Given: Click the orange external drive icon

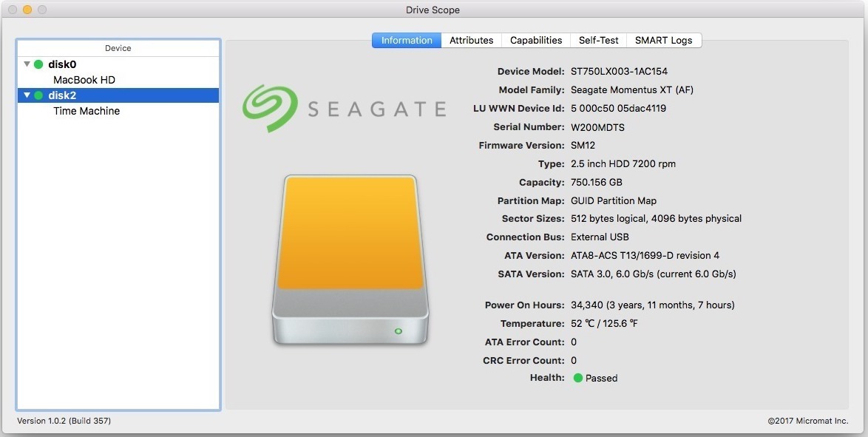Looking at the screenshot, I should 350,260.
